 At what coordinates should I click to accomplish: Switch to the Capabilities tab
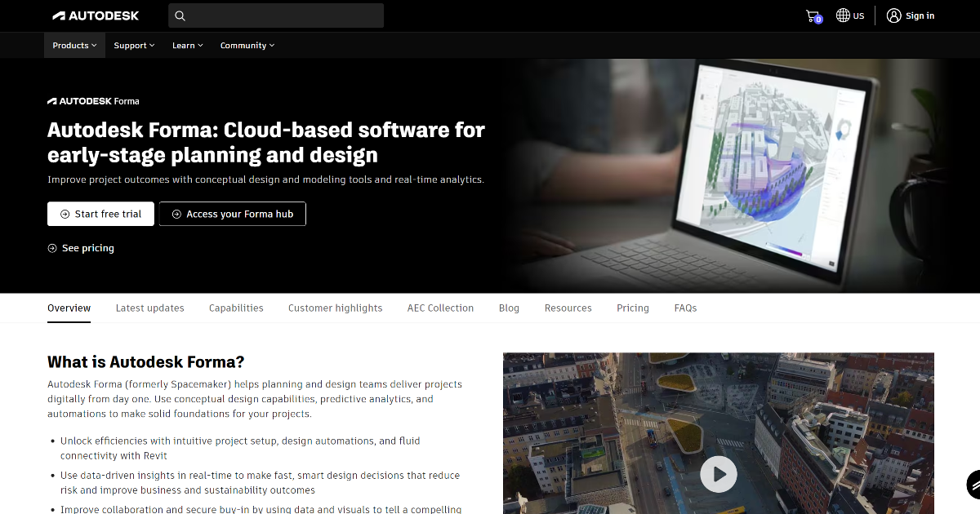[x=236, y=308]
